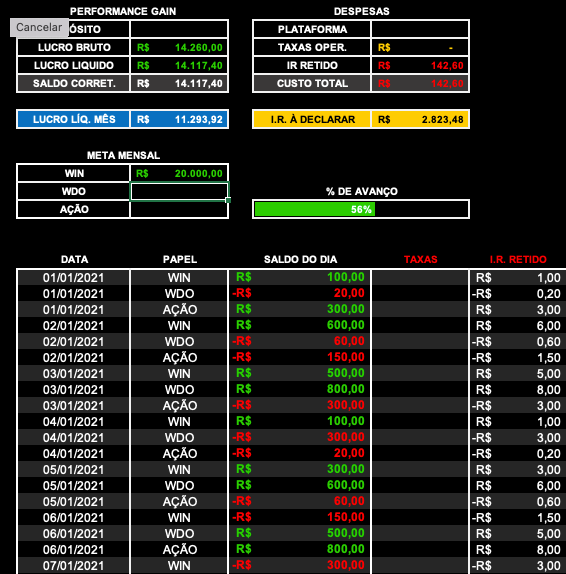The image size is (566, 574).
Task: Select the empty WDO meta mensal cell
Action: (x=179, y=191)
